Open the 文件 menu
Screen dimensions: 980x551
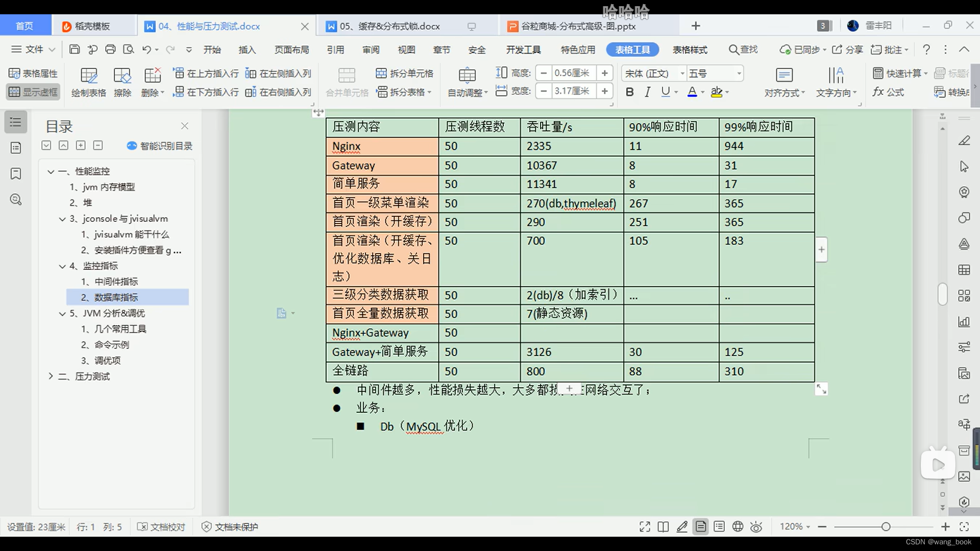33,49
